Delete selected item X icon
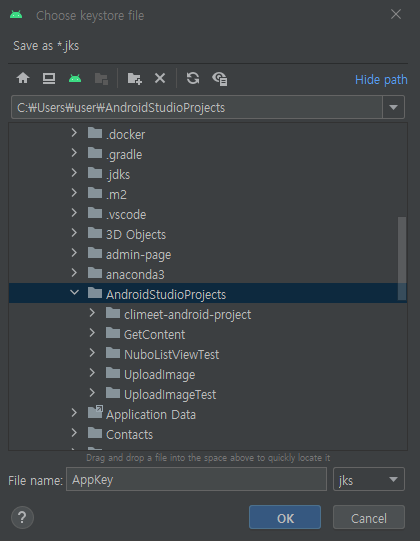The image size is (420, 541). tap(160, 78)
